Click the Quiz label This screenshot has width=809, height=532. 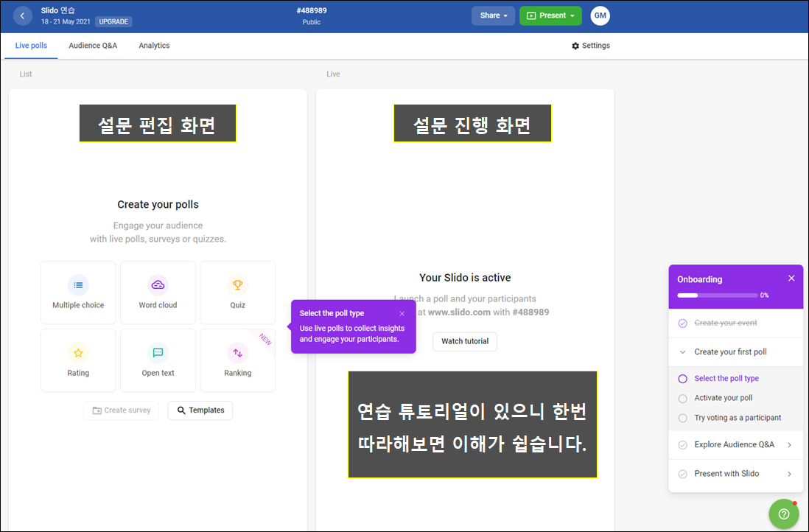tap(237, 305)
